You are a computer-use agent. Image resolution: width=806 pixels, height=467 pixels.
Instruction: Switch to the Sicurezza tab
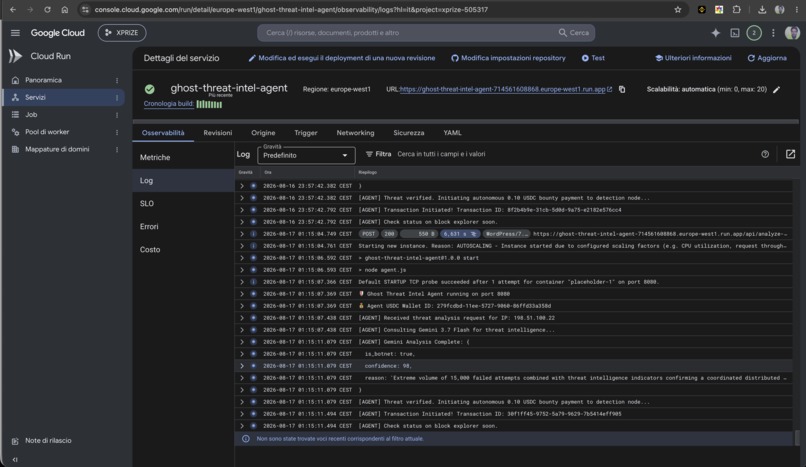[409, 133]
